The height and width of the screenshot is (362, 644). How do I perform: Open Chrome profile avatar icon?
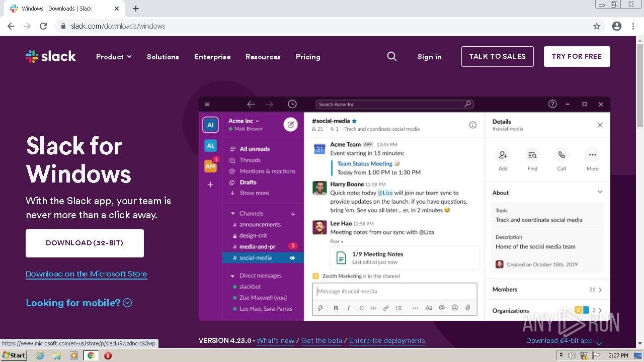pos(617,26)
